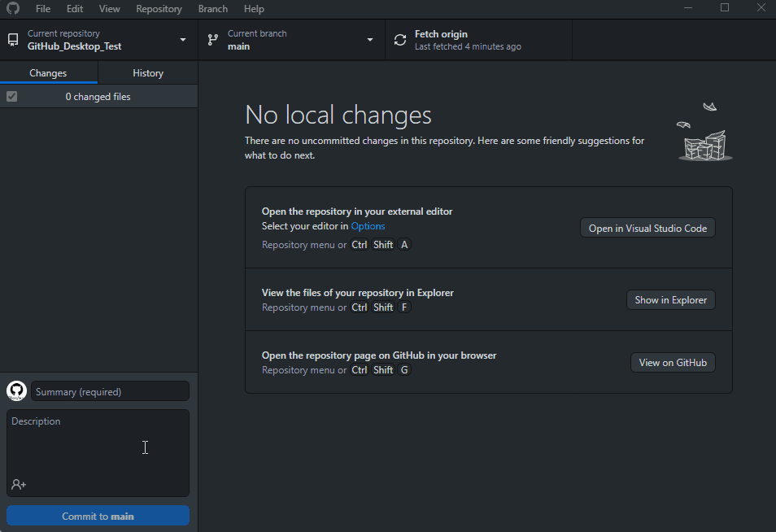Click Open in Visual Studio Code button
The width and height of the screenshot is (776, 532).
[x=647, y=228]
